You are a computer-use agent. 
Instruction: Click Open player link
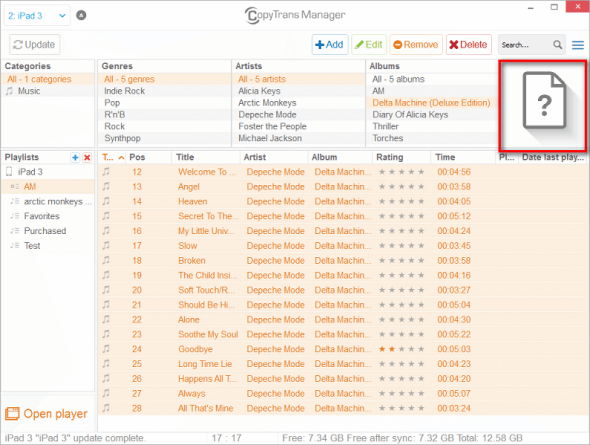[47, 414]
